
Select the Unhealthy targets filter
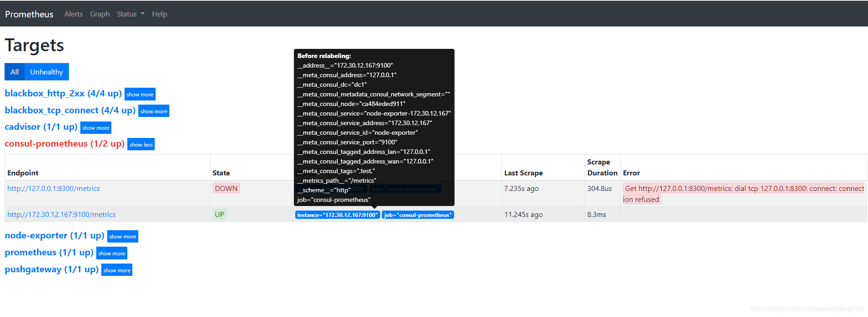[47, 72]
